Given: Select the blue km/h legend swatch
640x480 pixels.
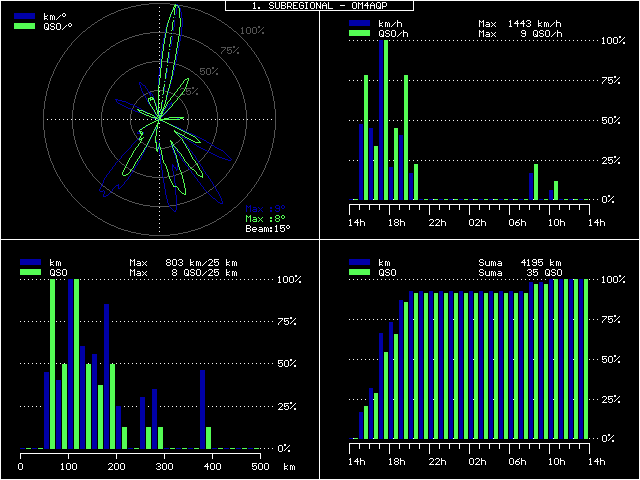Looking at the screenshot, I should pos(360,23).
